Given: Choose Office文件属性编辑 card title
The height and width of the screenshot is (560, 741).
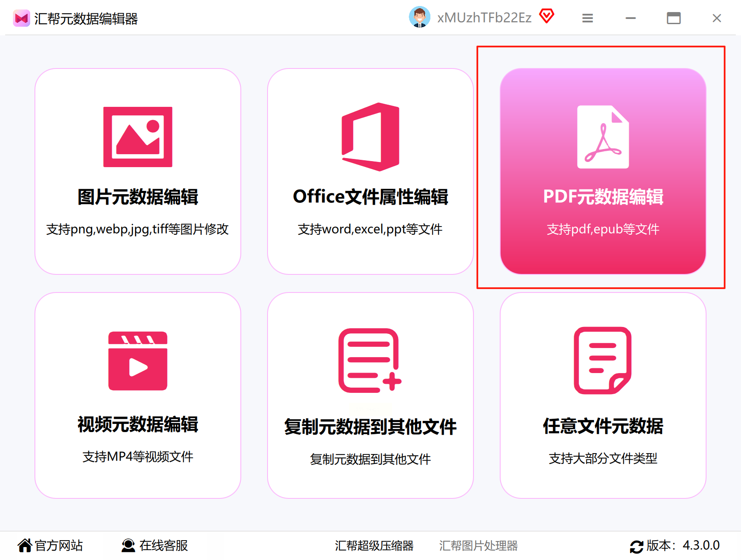Looking at the screenshot, I should (370, 197).
